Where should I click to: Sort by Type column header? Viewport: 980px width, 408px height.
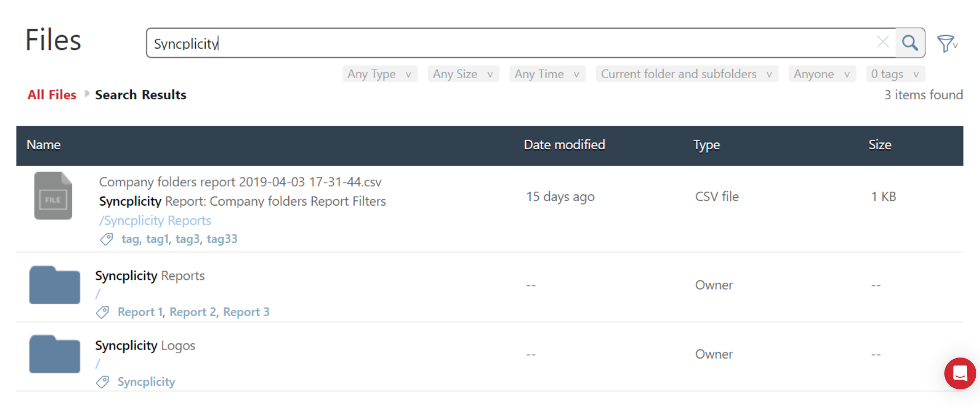pyautogui.click(x=707, y=145)
